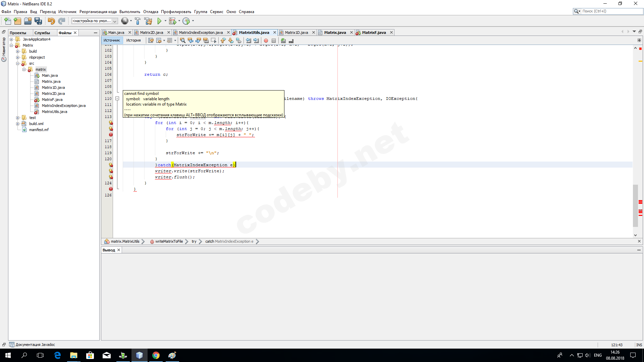Collapse the src folder in the tree

tap(18, 63)
